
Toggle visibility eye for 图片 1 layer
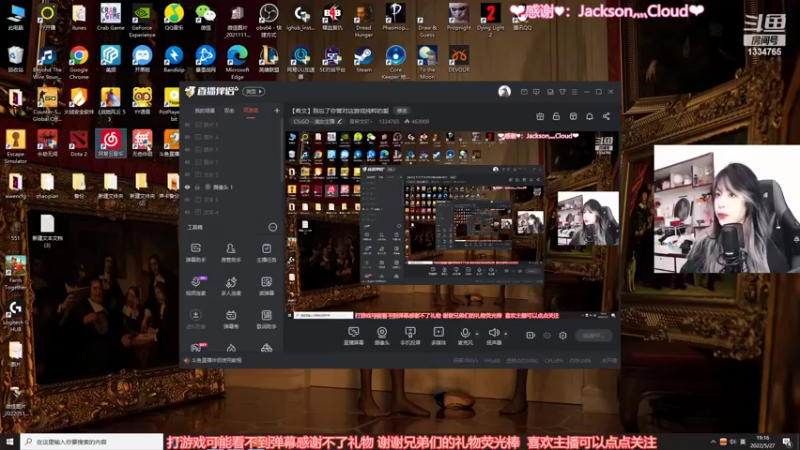coord(187,149)
